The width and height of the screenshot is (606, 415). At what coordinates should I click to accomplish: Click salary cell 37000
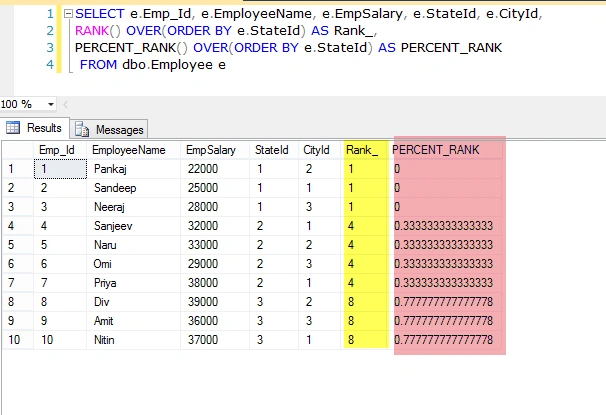click(215, 340)
